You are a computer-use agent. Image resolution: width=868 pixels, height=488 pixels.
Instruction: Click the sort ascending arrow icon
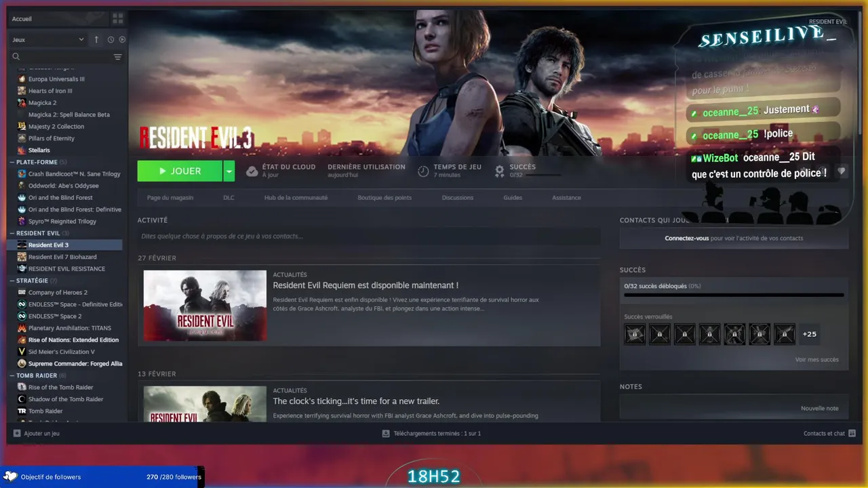(96, 39)
